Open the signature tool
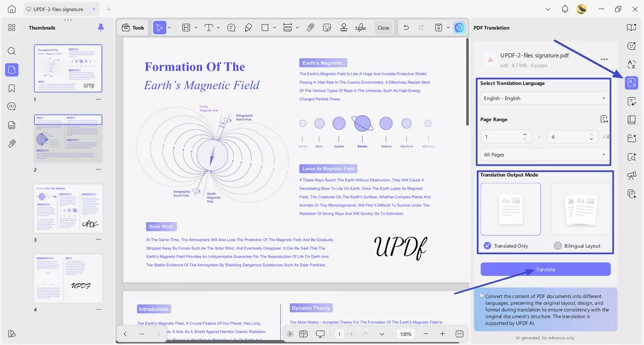644x345 pixels. coord(361,28)
